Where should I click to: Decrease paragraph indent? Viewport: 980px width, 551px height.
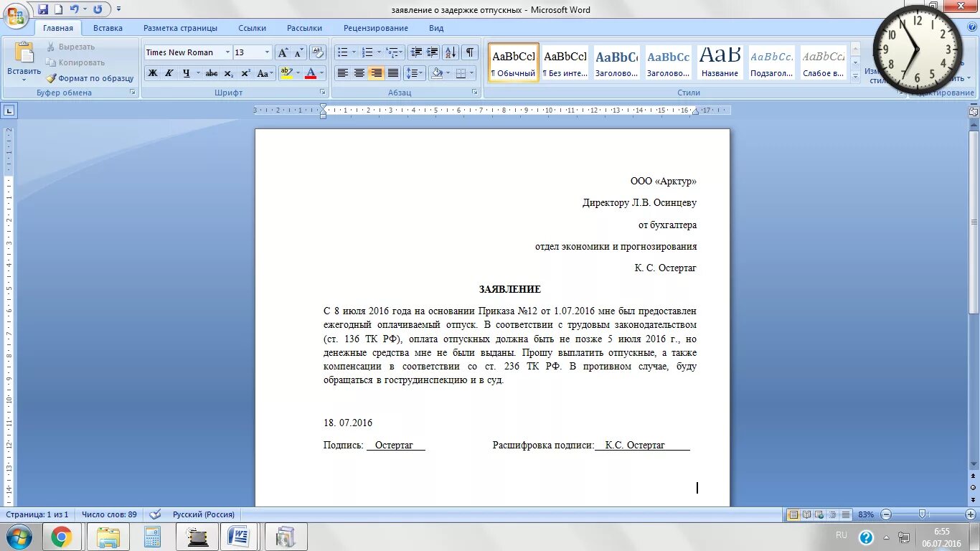point(416,52)
